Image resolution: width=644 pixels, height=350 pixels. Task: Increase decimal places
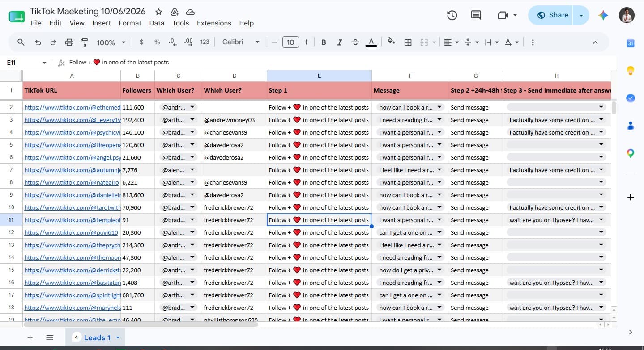point(188,42)
